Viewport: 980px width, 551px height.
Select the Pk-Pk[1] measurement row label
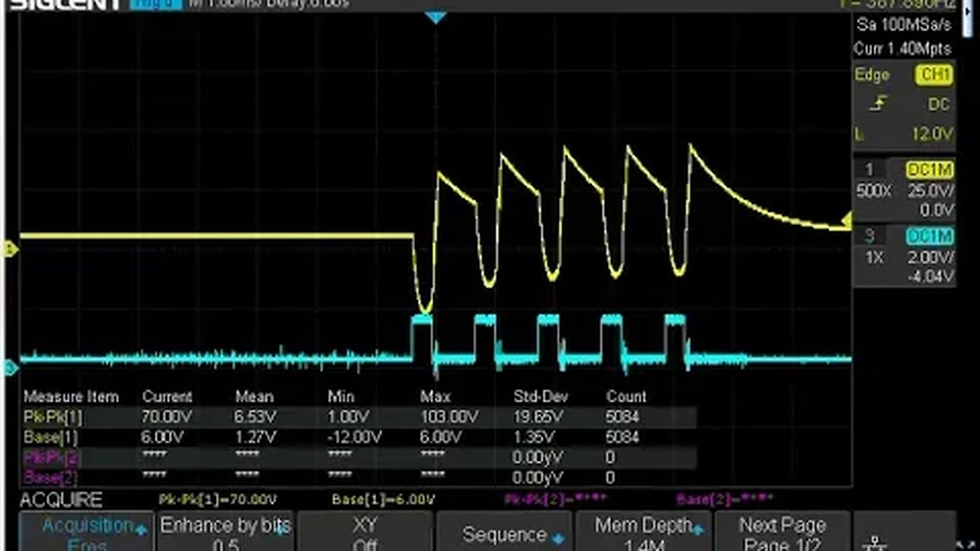[x=53, y=417]
